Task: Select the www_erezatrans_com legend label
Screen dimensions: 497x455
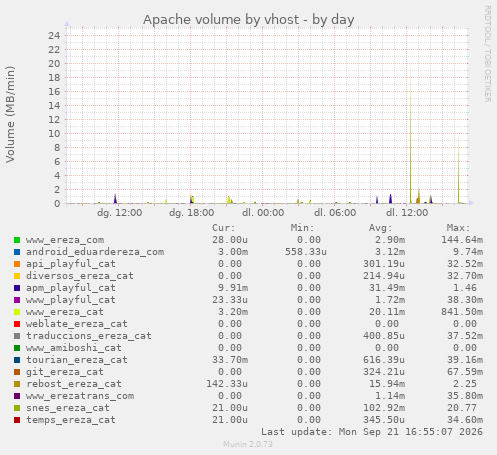Action: pos(80,396)
